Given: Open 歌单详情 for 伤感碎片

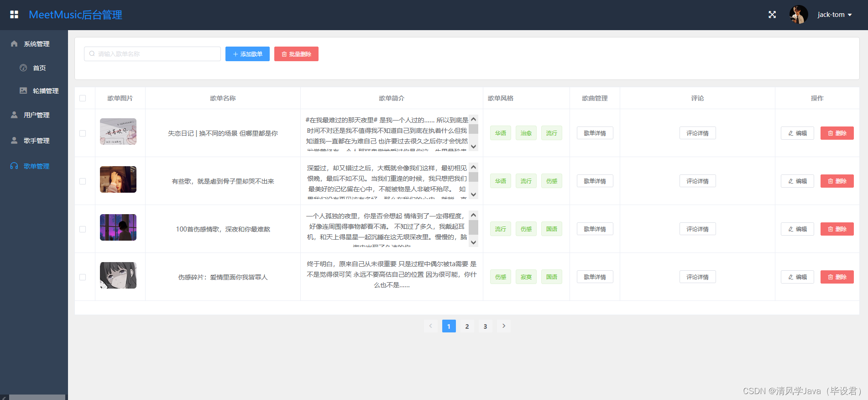Looking at the screenshot, I should point(595,277).
